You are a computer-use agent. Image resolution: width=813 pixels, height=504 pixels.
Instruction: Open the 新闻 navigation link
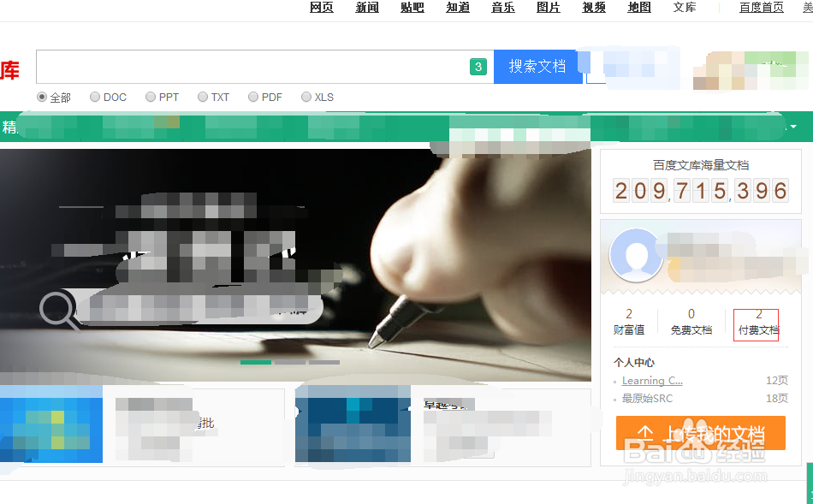tap(367, 7)
